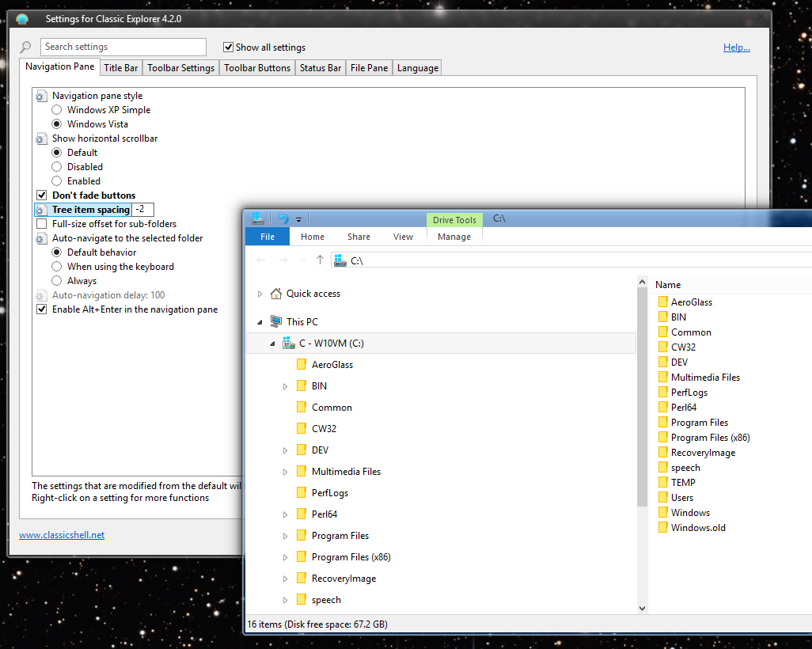Check Full-size offset for sub-folders
Screen dimensions: 812x649
click(42, 224)
